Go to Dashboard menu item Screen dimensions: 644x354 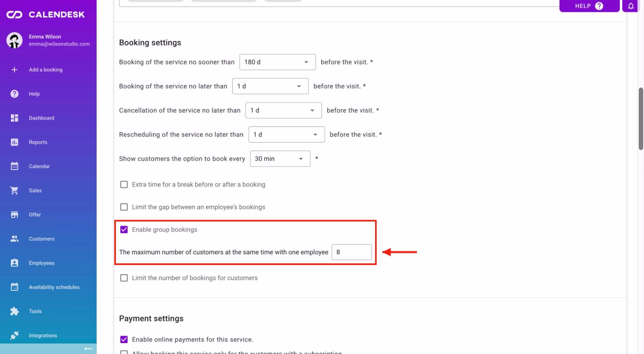(x=48, y=118)
